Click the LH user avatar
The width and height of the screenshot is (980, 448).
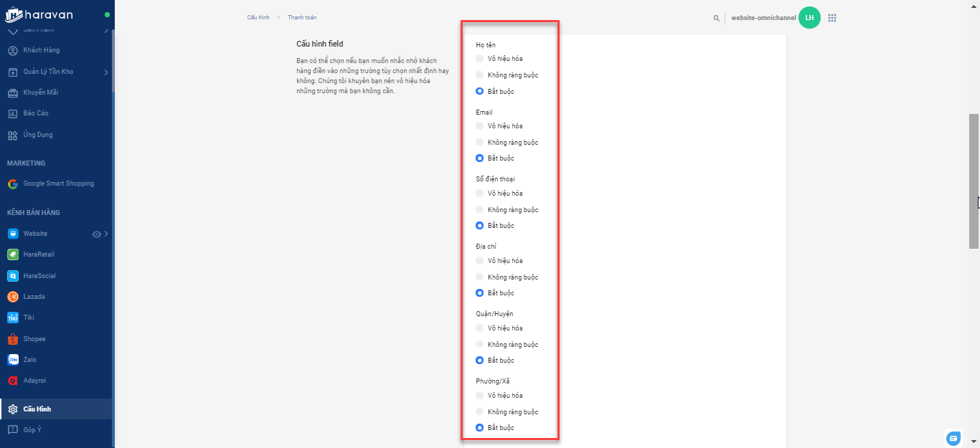(809, 18)
